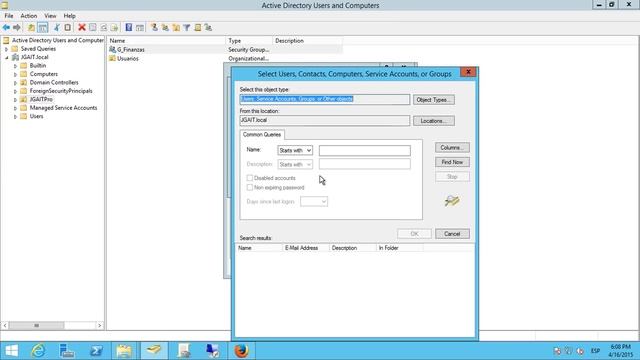Click the Create new organizational unit icon
The width and height of the screenshot is (640, 360).
point(176,27)
